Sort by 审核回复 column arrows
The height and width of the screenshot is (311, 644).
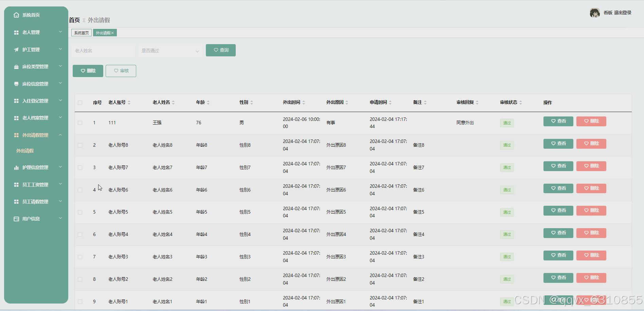477,103
